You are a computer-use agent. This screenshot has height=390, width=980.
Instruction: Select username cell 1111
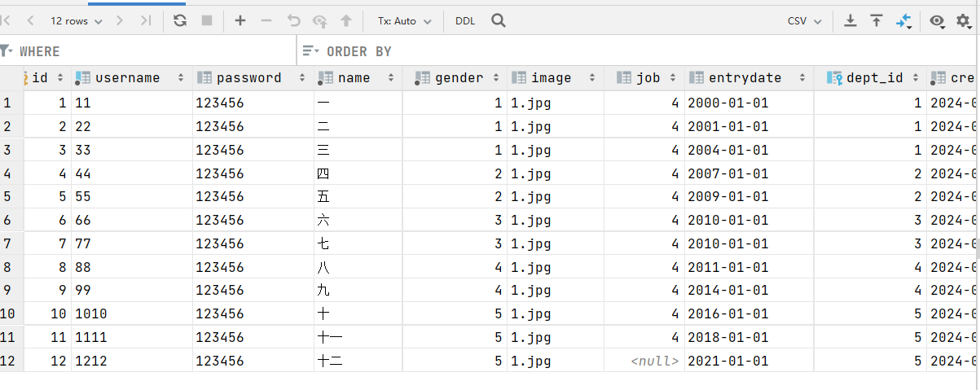click(x=132, y=336)
